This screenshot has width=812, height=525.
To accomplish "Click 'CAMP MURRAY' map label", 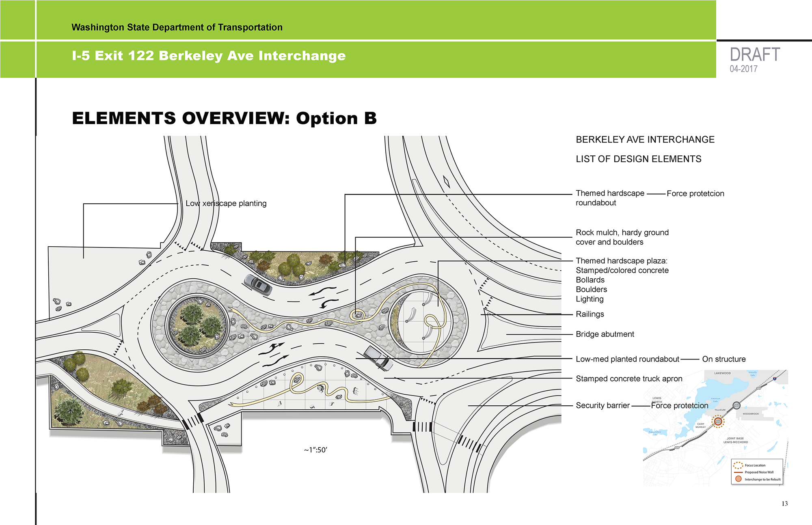I will [700, 426].
